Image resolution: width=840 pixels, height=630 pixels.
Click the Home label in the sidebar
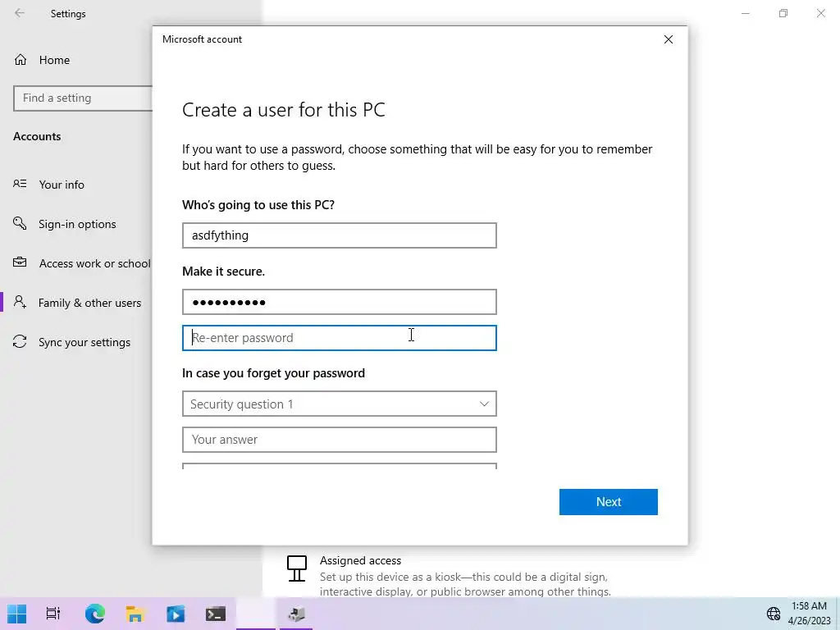(x=54, y=60)
